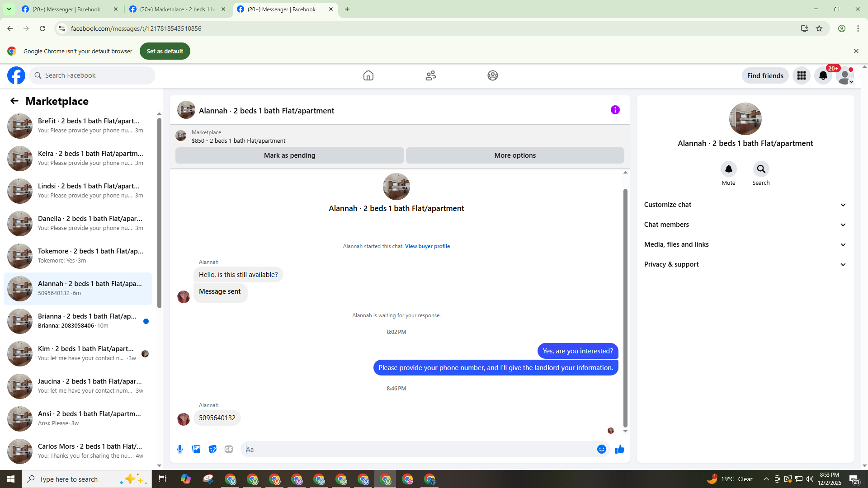Screen dimensions: 868x488
Task: Open Facebook notifications bell
Action: pyautogui.click(x=823, y=75)
